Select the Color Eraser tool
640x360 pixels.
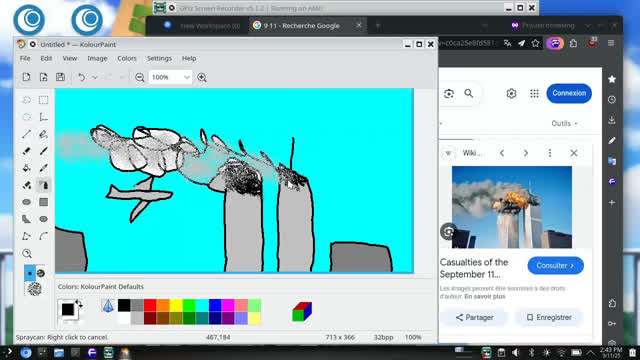tap(27, 185)
